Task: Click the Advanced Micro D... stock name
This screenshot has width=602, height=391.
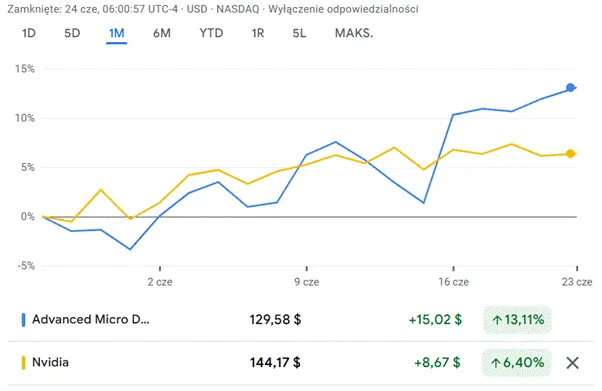Action: coord(91,320)
